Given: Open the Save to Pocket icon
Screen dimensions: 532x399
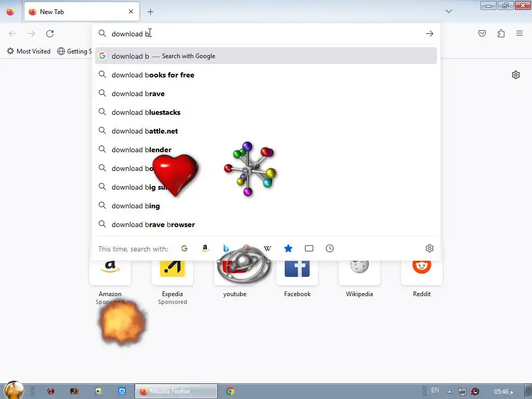Looking at the screenshot, I should tap(482, 33).
